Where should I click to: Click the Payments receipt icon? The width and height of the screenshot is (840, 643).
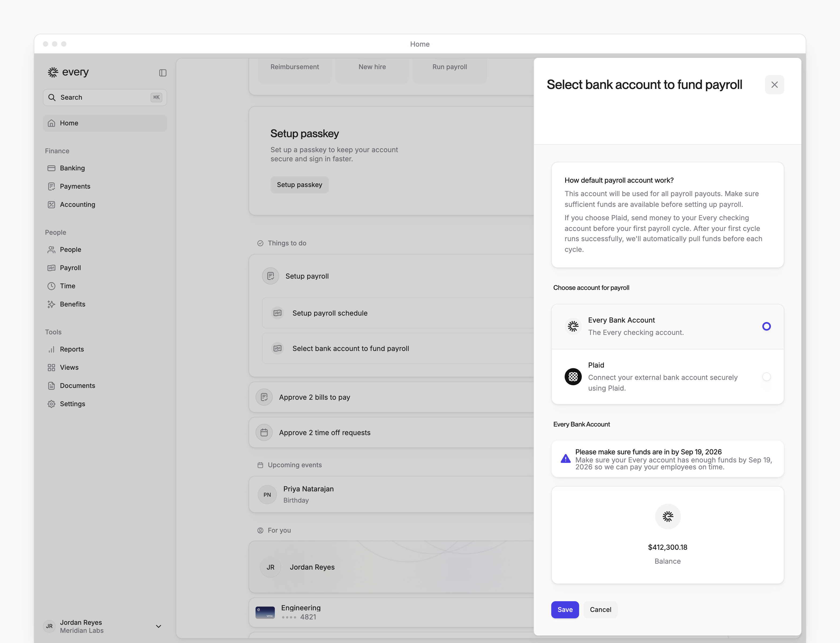[x=51, y=186]
